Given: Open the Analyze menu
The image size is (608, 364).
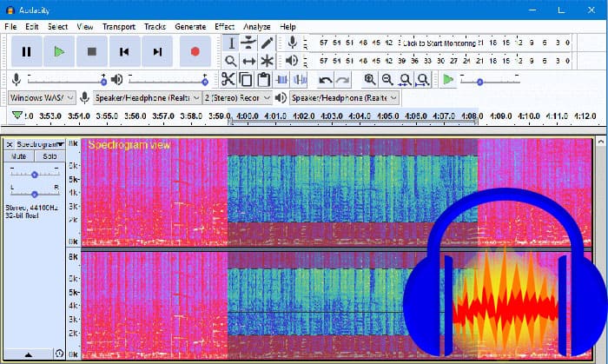Looking at the screenshot, I should coord(257,26).
